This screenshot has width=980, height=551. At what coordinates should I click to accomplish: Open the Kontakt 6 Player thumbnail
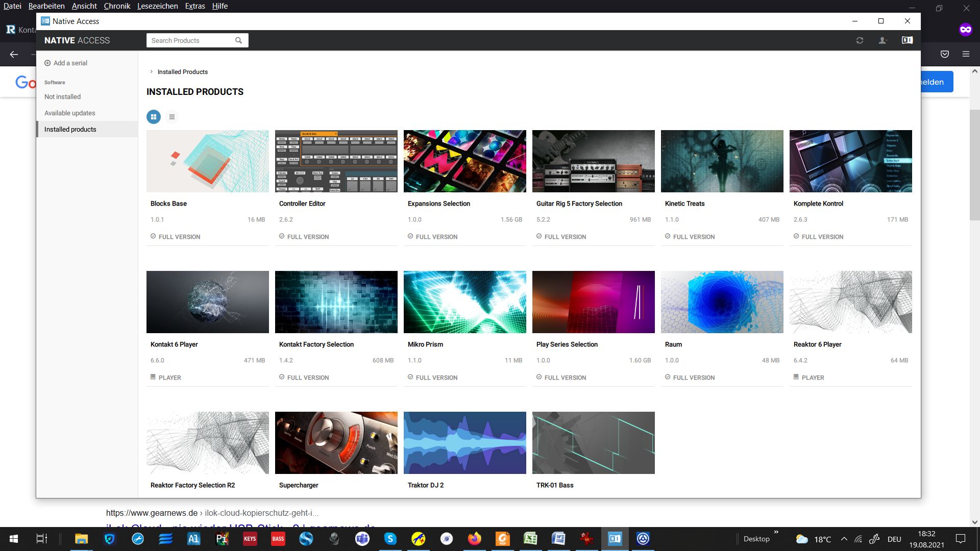point(208,302)
